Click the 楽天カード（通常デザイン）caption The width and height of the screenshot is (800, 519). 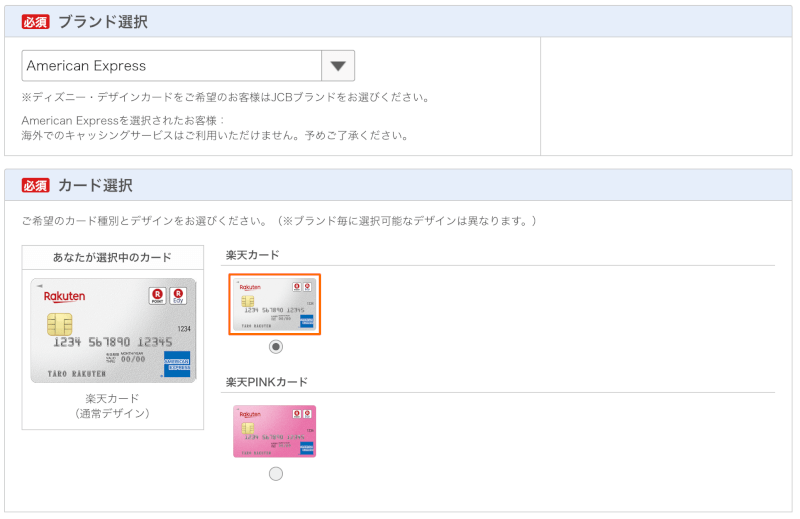click(x=112, y=405)
